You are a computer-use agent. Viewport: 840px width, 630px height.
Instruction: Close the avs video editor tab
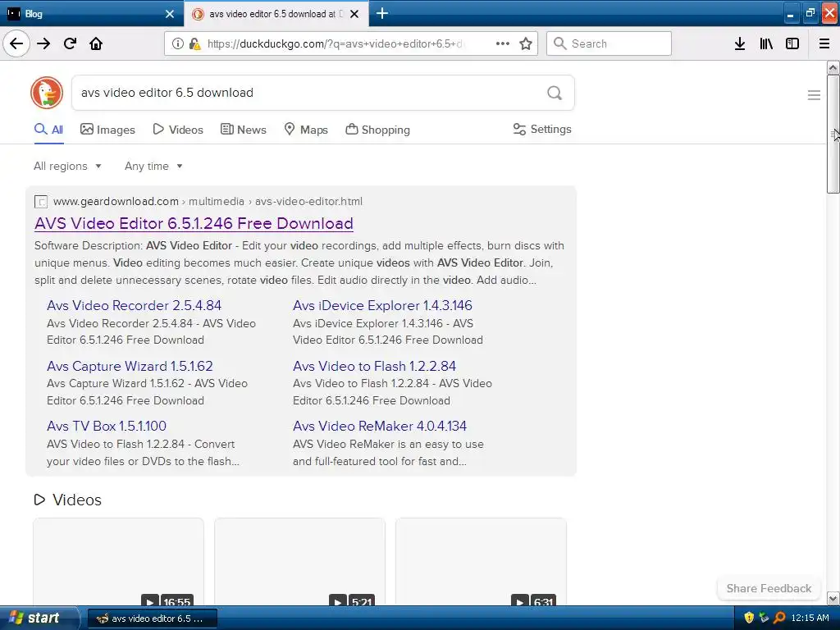(x=354, y=14)
